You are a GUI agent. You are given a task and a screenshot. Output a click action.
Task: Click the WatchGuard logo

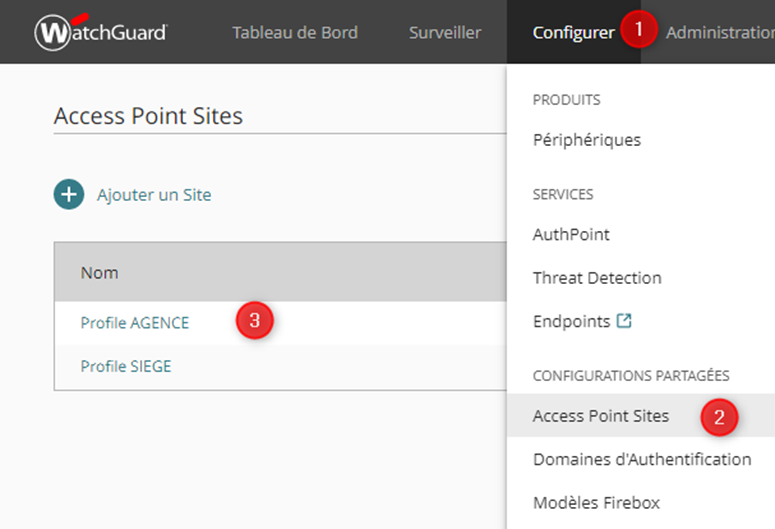(x=100, y=32)
